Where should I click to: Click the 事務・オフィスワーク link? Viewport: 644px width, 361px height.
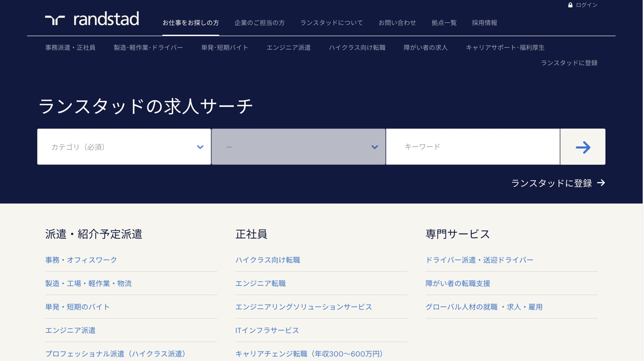pos(81,260)
